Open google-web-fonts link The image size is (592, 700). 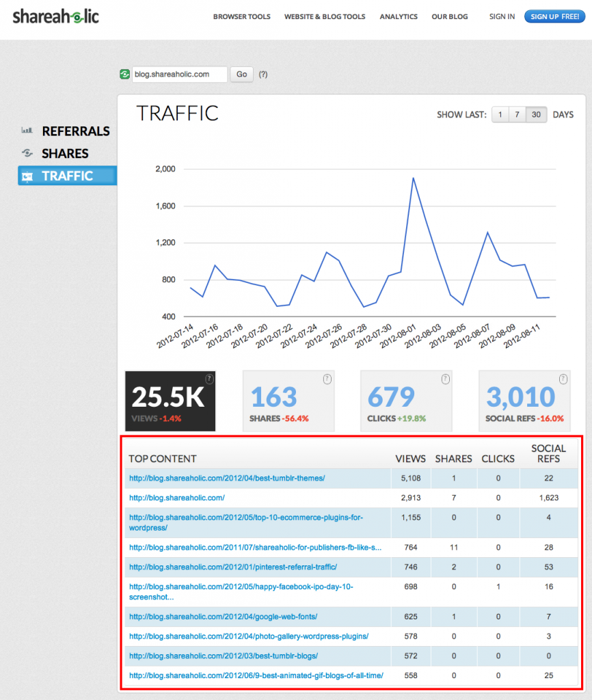224,617
